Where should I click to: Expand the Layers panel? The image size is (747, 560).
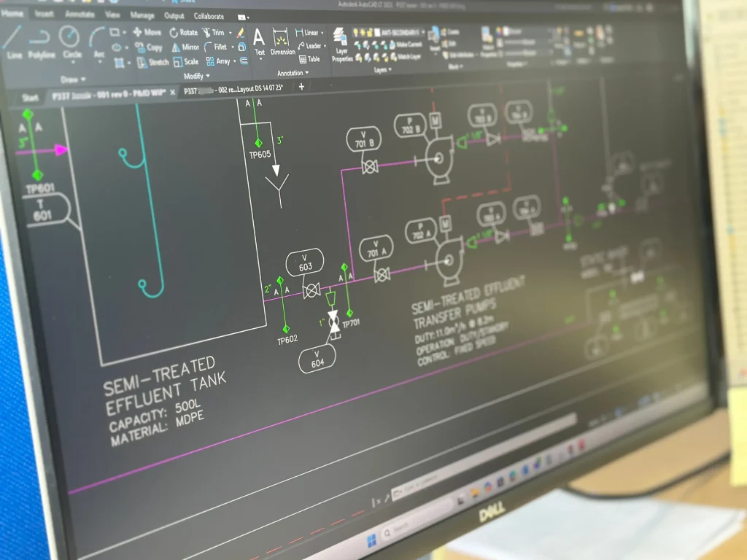(x=382, y=69)
